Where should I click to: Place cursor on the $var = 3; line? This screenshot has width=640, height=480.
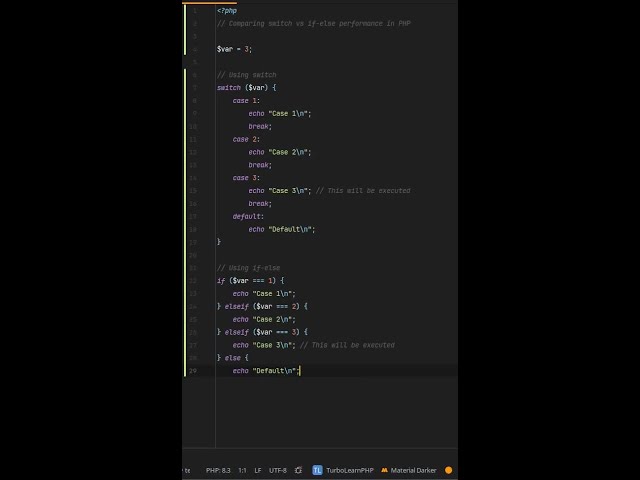(234, 49)
